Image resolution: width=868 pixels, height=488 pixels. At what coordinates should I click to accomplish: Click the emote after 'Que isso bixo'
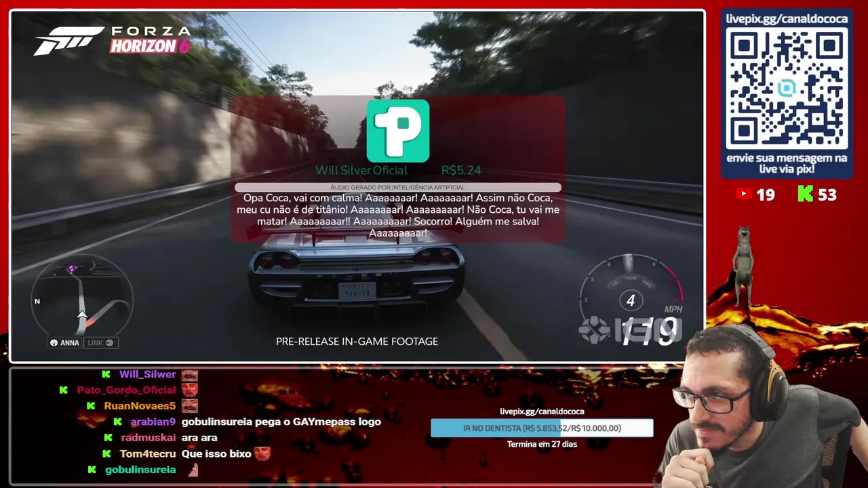coord(262,453)
